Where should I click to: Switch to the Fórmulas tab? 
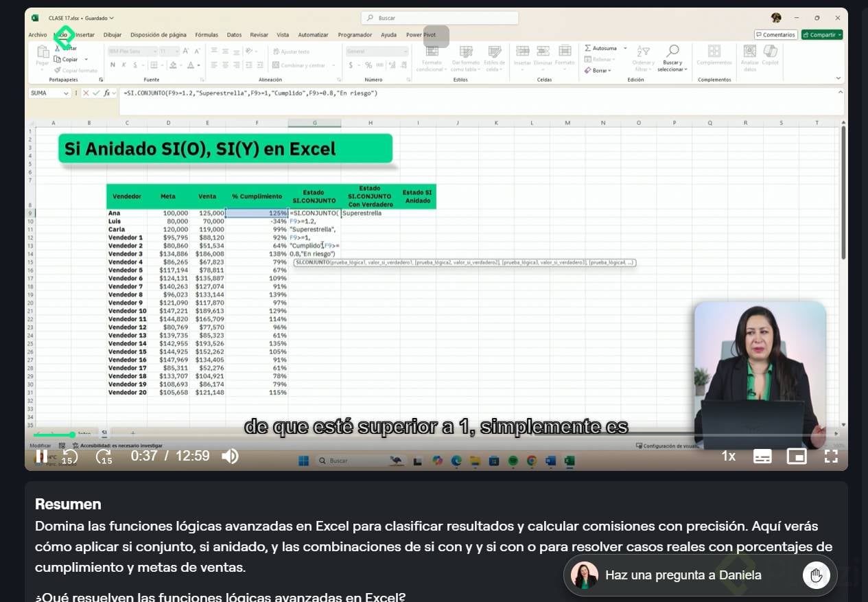point(207,35)
